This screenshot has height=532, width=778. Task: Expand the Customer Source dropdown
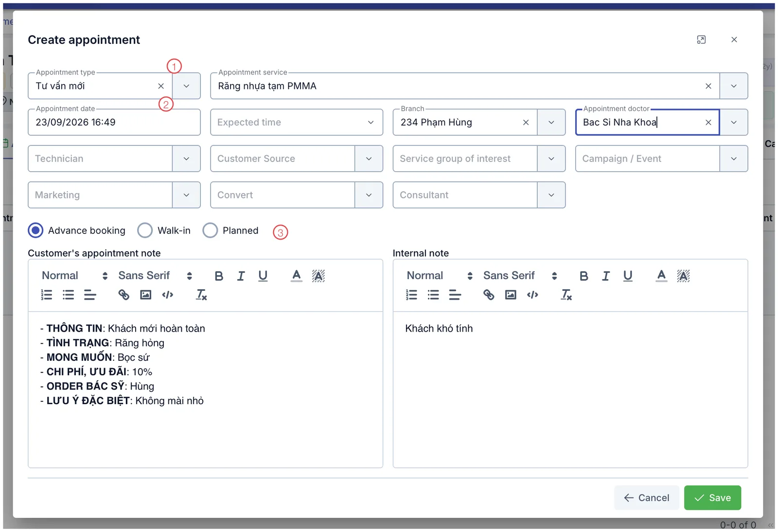(x=369, y=159)
